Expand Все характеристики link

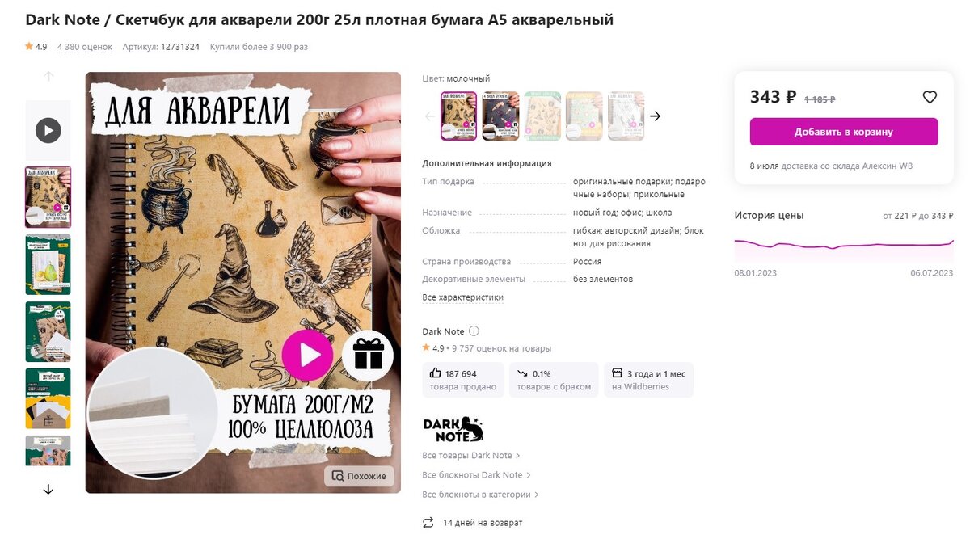click(462, 297)
